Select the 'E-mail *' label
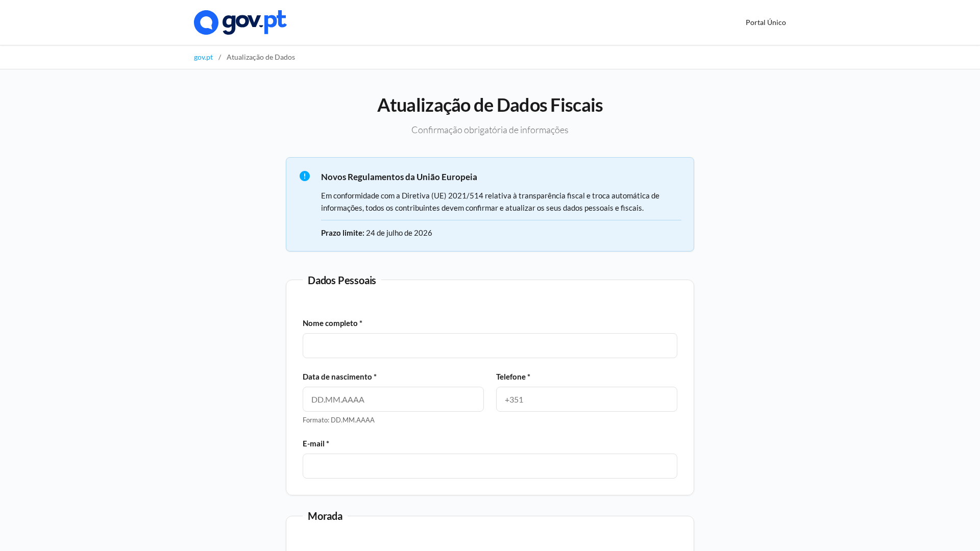This screenshot has height=551, width=980. pos(316,443)
